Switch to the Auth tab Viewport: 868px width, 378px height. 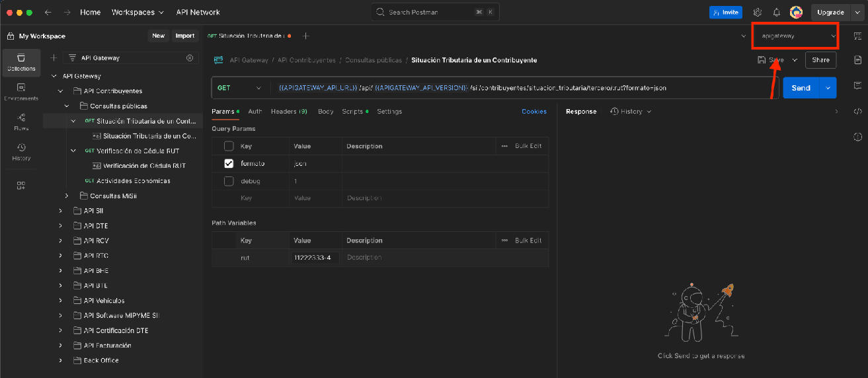[x=255, y=112]
